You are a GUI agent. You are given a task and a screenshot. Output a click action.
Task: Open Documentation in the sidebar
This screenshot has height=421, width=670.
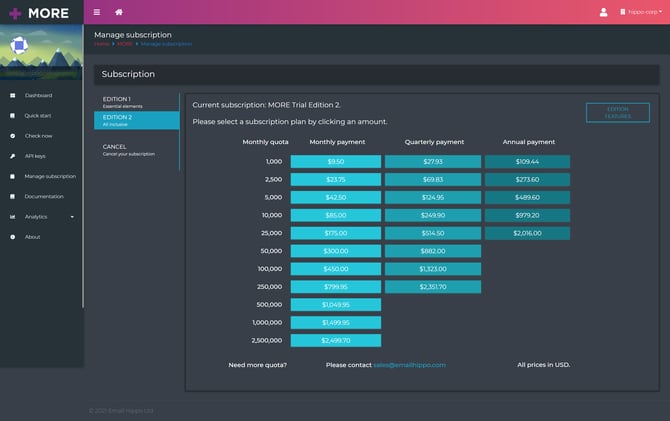[44, 197]
